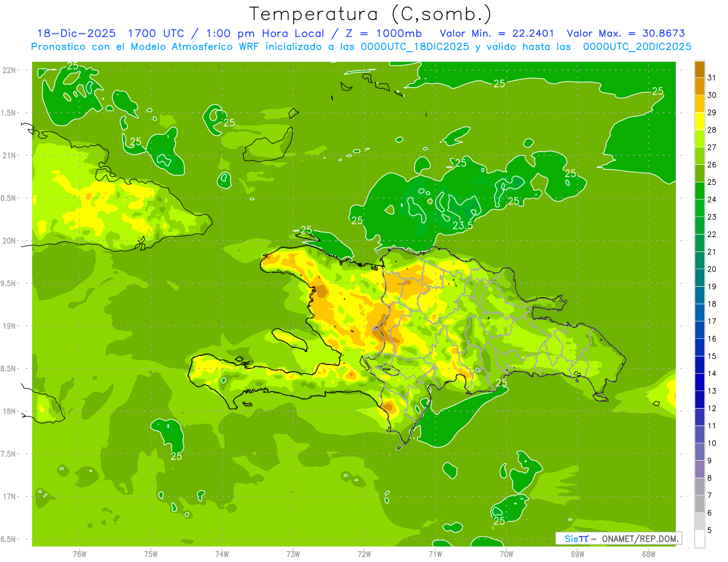Screen dimensions: 728x562
Task: Select the '0000UTC_18DIC2025' initialization time
Action: pyautogui.click(x=414, y=47)
